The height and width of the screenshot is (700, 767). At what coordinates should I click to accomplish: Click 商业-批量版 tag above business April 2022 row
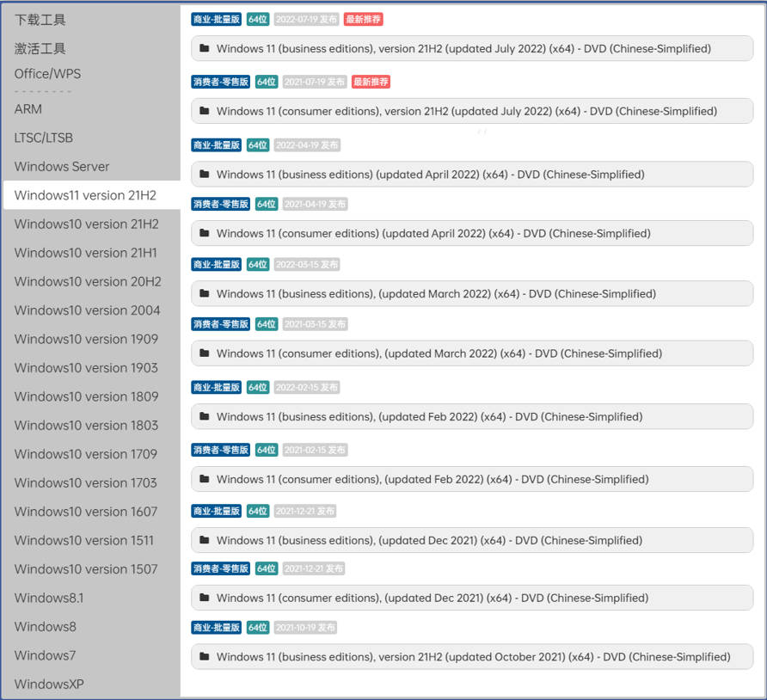coord(216,145)
